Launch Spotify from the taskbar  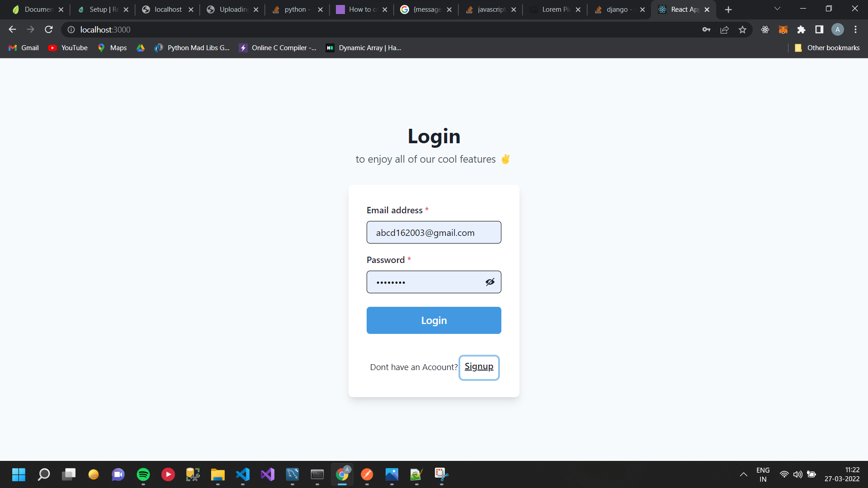143,474
